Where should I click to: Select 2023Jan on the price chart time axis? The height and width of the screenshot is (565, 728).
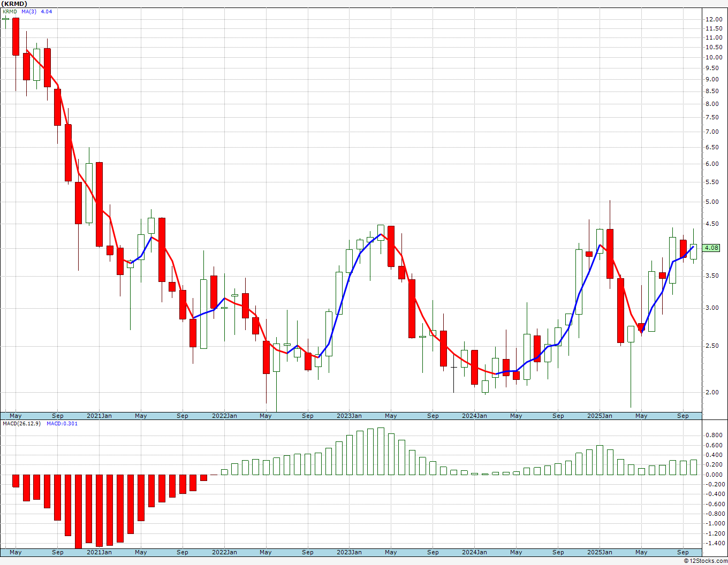coord(349,416)
